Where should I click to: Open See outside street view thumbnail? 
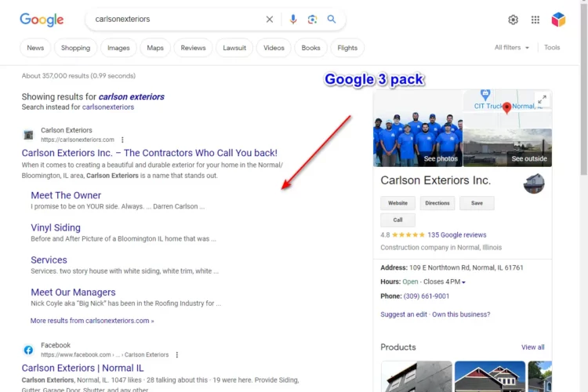(507, 147)
